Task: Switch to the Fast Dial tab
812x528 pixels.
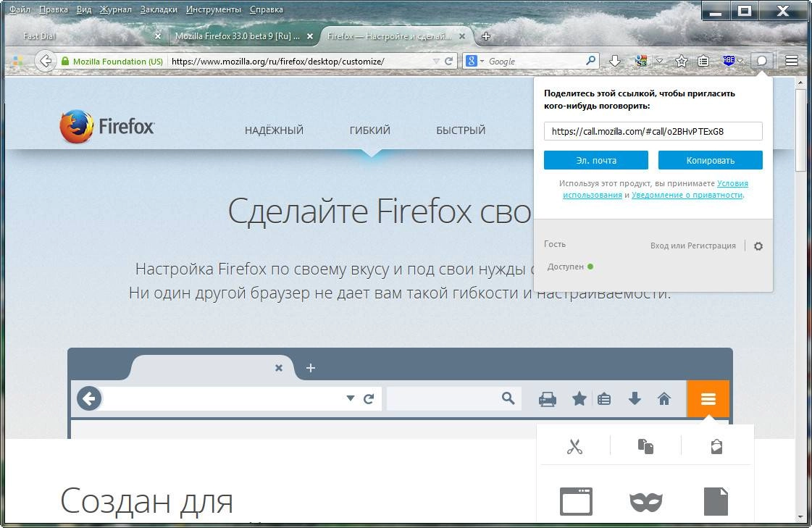Action: click(x=85, y=36)
